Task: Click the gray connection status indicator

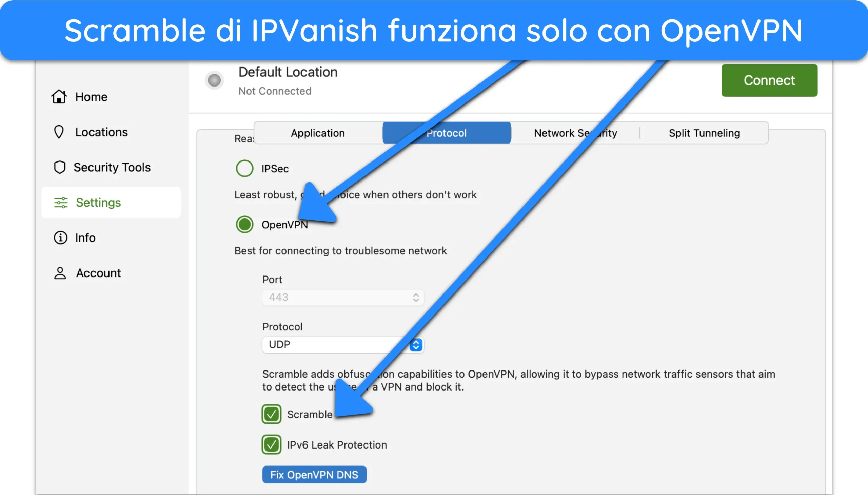Action: pos(214,80)
